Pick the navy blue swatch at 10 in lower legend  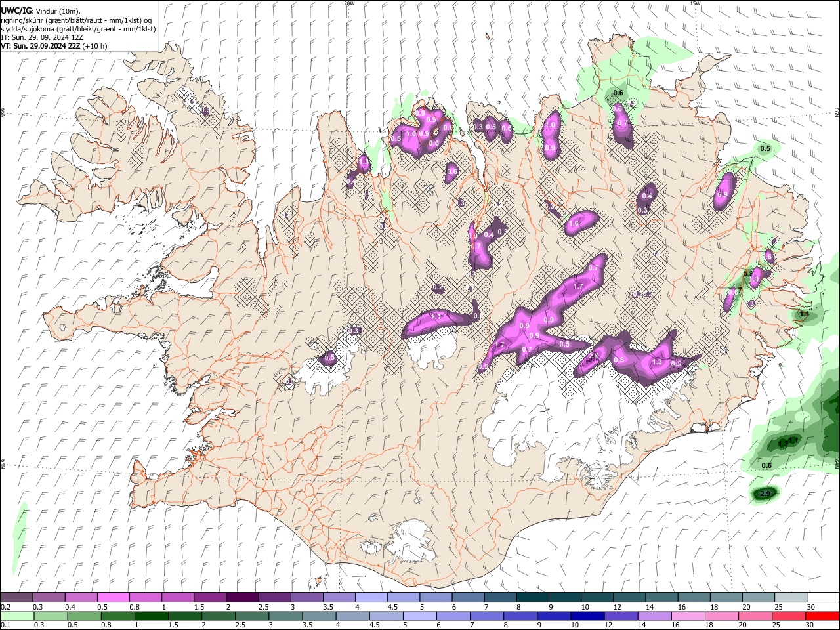pyautogui.click(x=587, y=616)
